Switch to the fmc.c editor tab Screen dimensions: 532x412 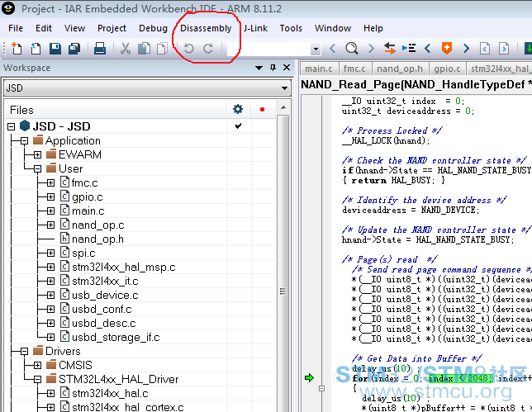(x=354, y=69)
